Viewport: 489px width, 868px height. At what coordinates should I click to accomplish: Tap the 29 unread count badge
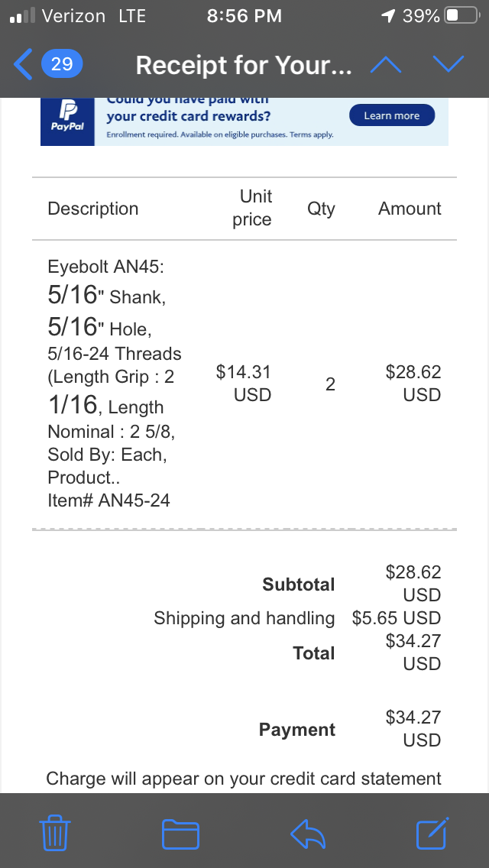coord(62,64)
